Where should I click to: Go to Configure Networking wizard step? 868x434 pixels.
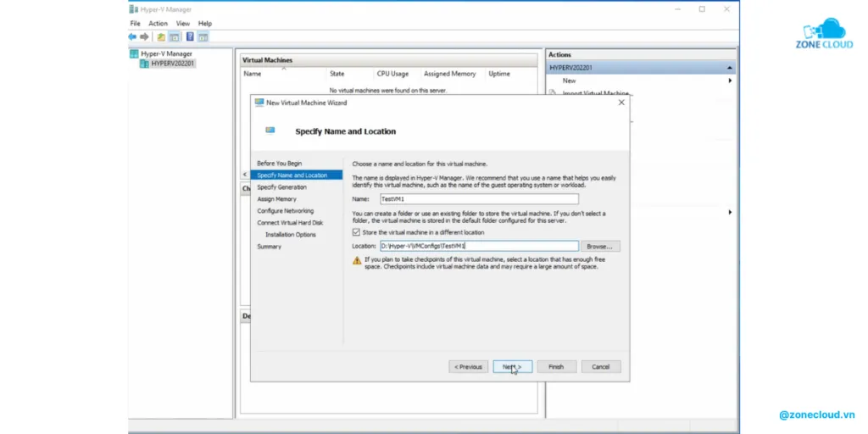click(x=285, y=211)
